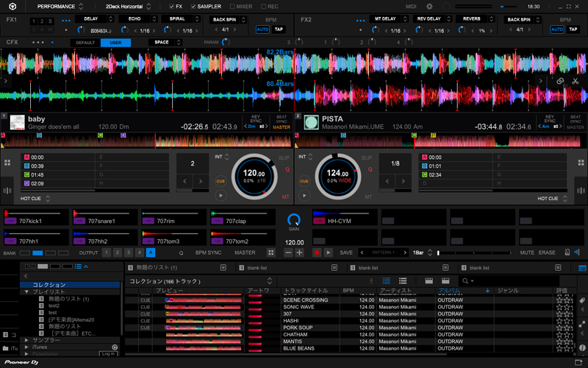Click the FX1 TAP button
This screenshot has width=588, height=368.
(x=279, y=29)
